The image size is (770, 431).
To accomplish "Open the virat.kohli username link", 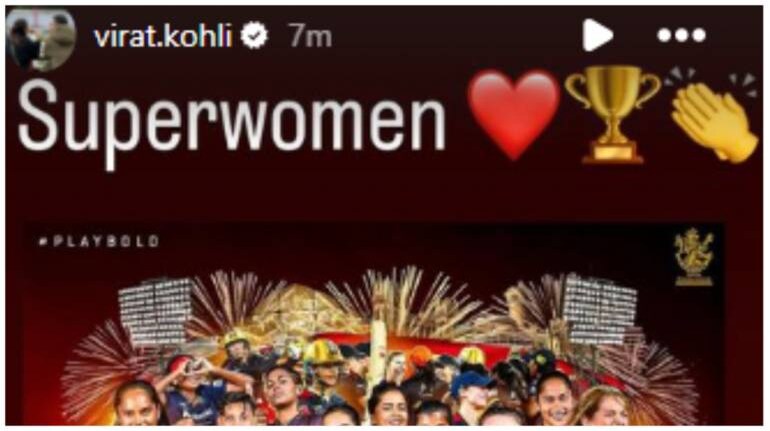I will (x=163, y=36).
